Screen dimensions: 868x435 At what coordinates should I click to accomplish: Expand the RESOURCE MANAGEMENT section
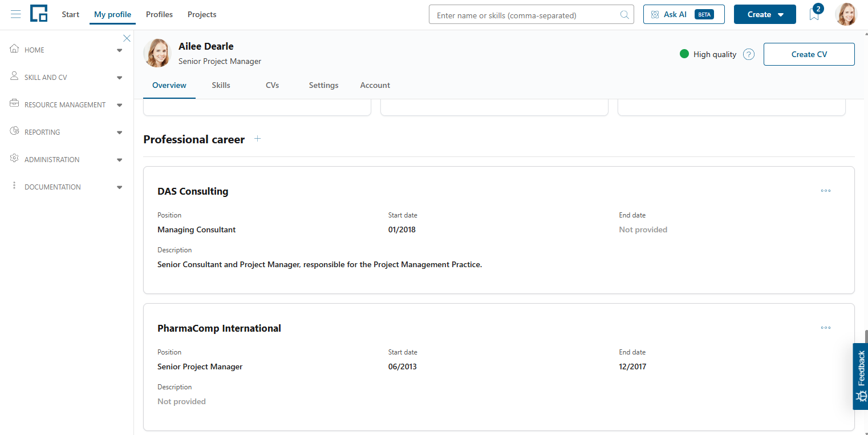click(120, 105)
